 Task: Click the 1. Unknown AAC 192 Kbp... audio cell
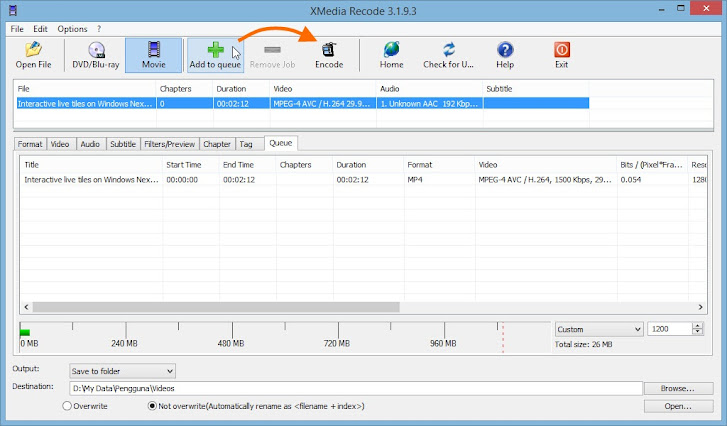pos(429,103)
